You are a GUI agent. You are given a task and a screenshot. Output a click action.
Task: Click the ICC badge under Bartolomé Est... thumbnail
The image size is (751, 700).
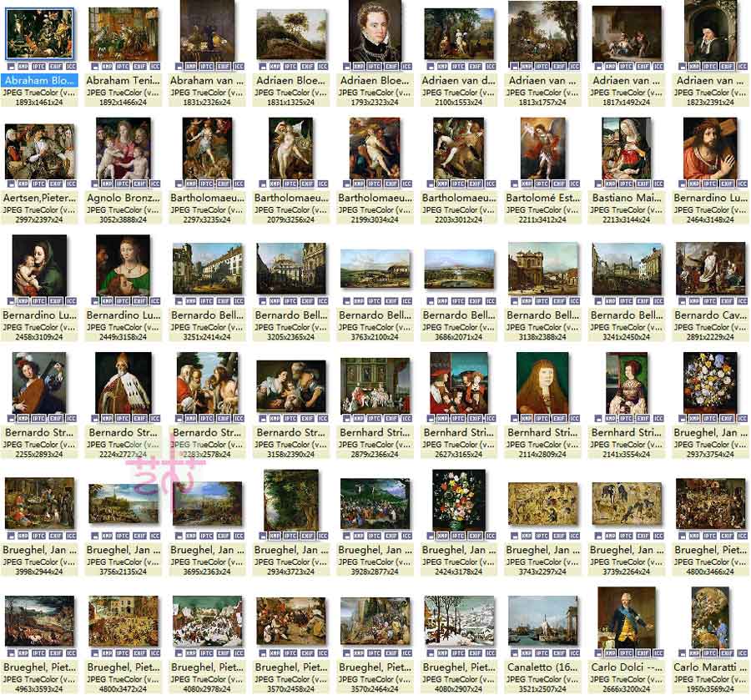pos(574,184)
